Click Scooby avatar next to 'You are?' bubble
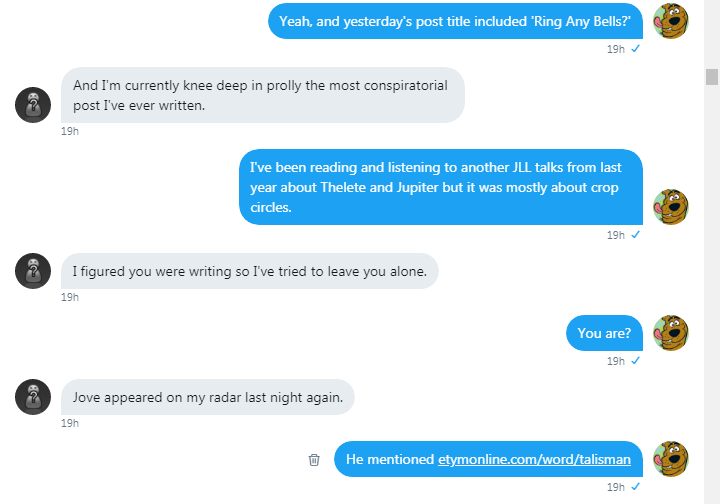 point(670,333)
